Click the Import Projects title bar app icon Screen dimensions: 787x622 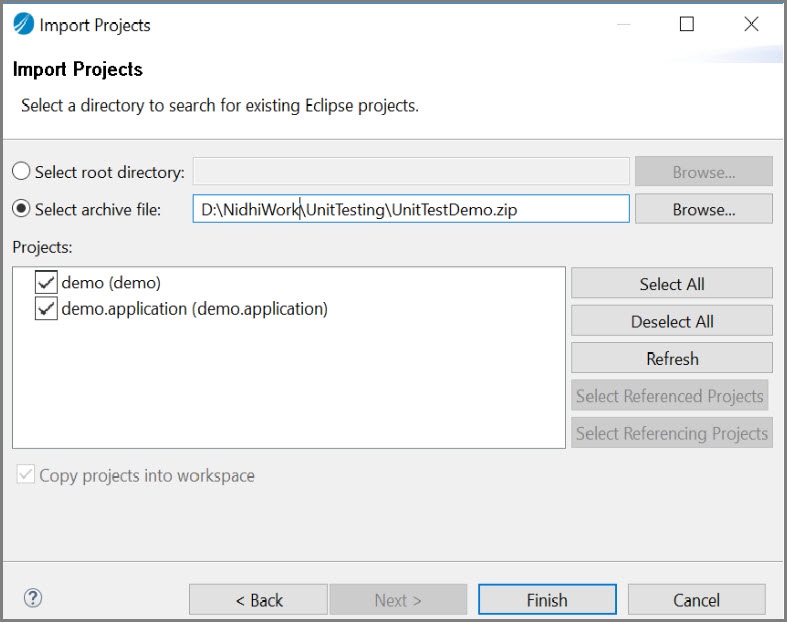click(22, 24)
